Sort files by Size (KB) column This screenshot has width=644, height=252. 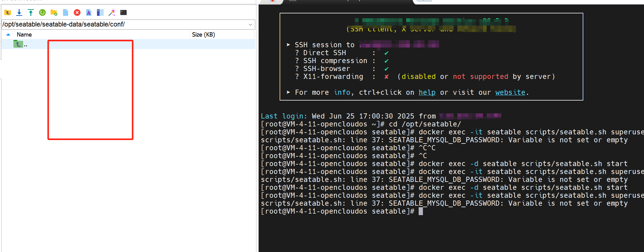(x=203, y=34)
